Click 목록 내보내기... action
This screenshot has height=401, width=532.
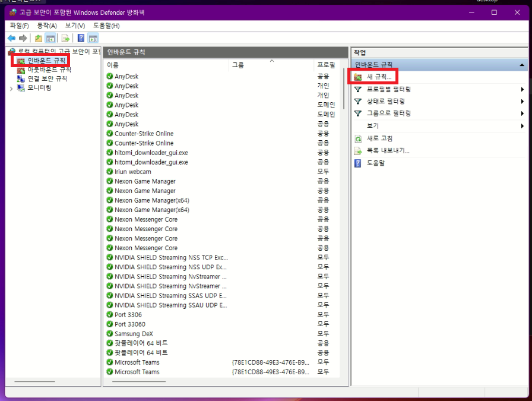tap(388, 151)
